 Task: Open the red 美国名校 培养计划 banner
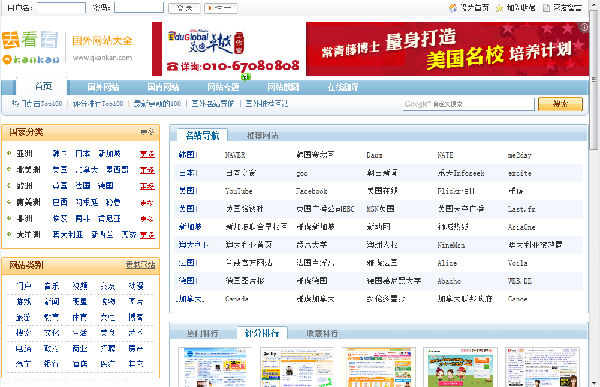447,49
